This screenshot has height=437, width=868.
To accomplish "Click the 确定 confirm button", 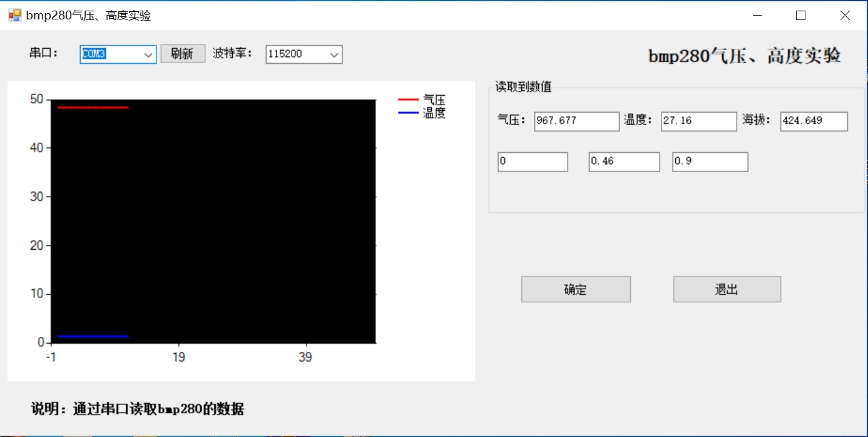I will [x=576, y=289].
